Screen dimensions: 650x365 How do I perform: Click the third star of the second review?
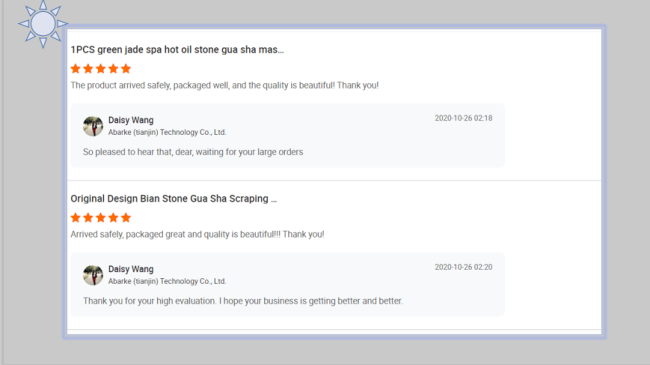point(101,217)
